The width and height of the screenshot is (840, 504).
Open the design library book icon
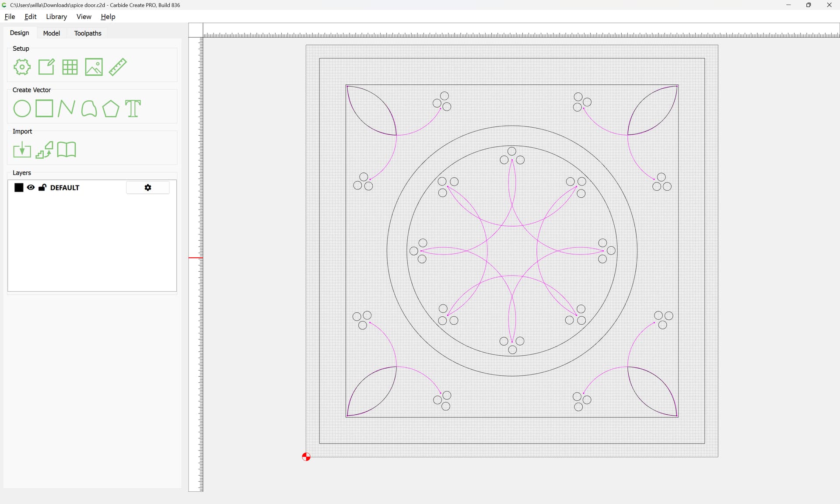coord(66,150)
